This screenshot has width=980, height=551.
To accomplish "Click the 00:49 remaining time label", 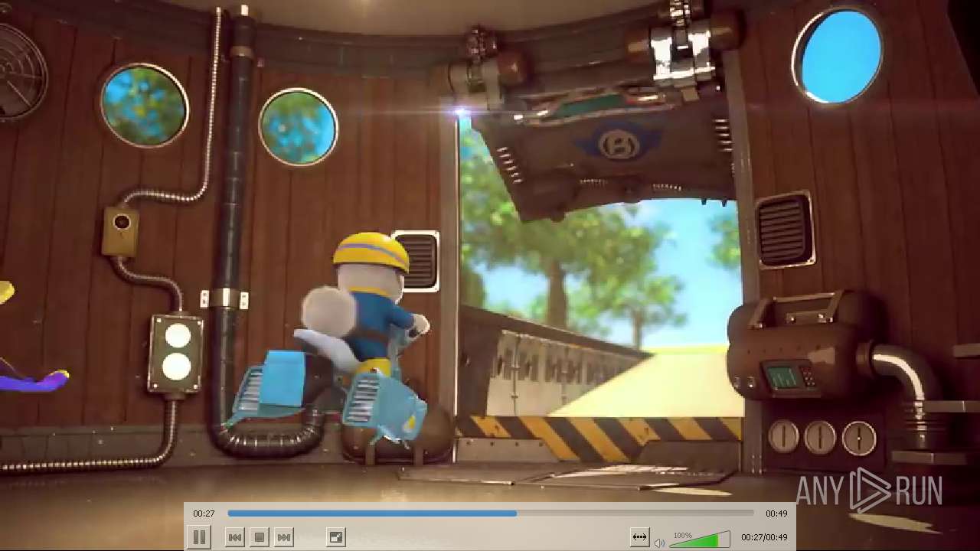I will point(776,514).
